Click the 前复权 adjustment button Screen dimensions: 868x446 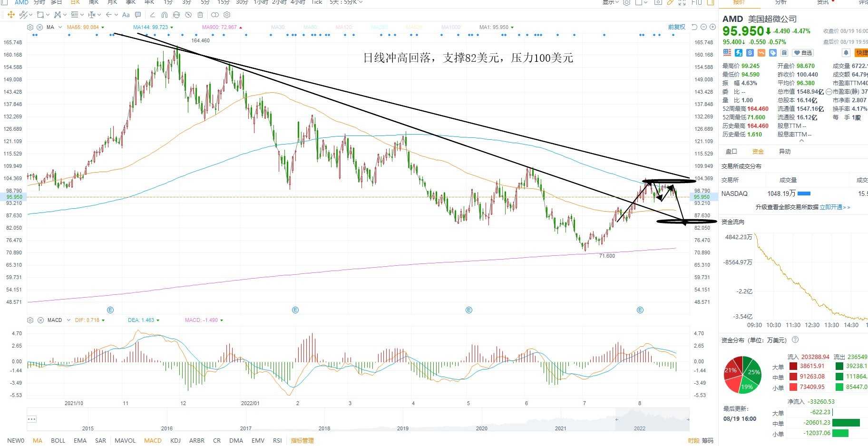676,27
